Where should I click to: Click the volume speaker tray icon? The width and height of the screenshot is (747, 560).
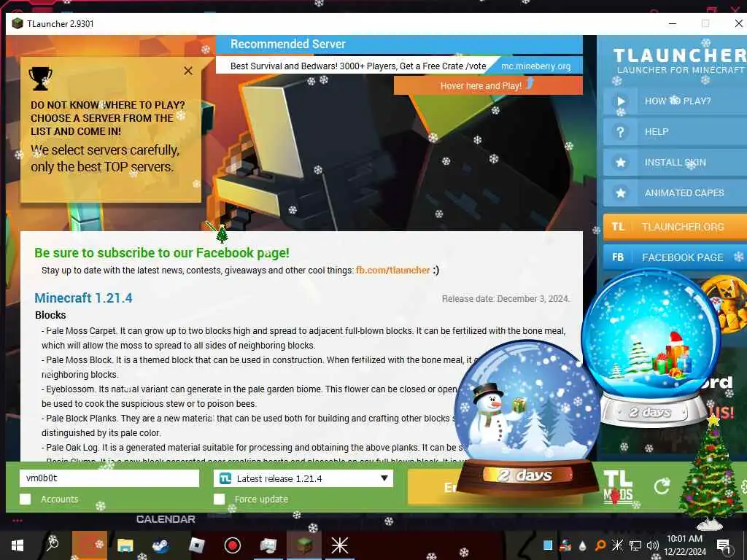click(653, 545)
